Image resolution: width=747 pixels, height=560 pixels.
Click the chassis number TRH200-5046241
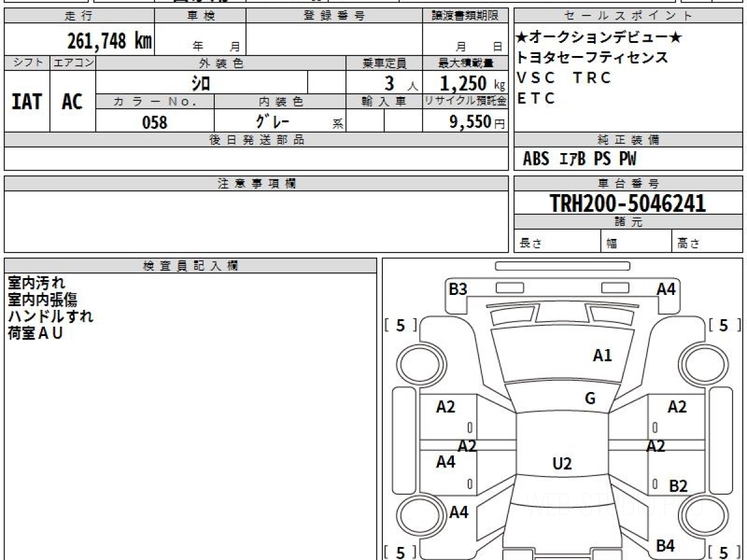click(628, 203)
